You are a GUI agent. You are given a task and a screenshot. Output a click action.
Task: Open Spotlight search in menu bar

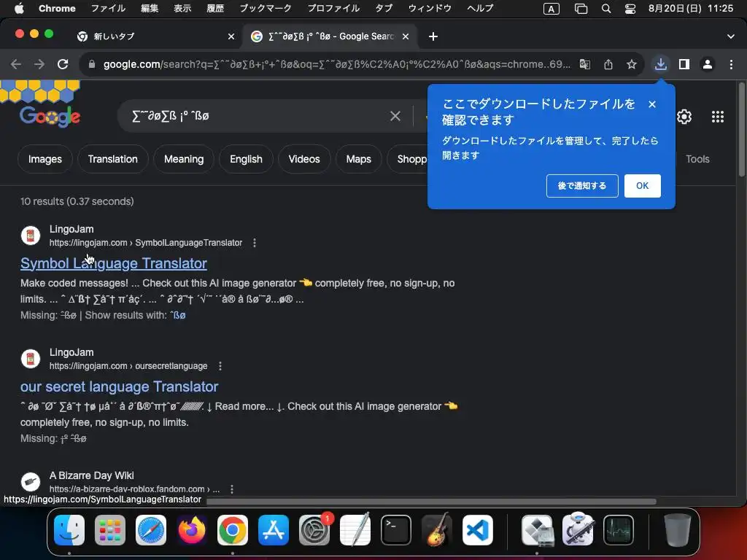tap(606, 9)
